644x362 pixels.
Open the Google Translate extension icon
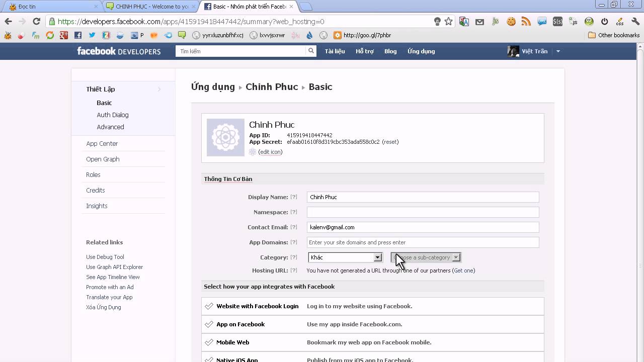(x=464, y=22)
